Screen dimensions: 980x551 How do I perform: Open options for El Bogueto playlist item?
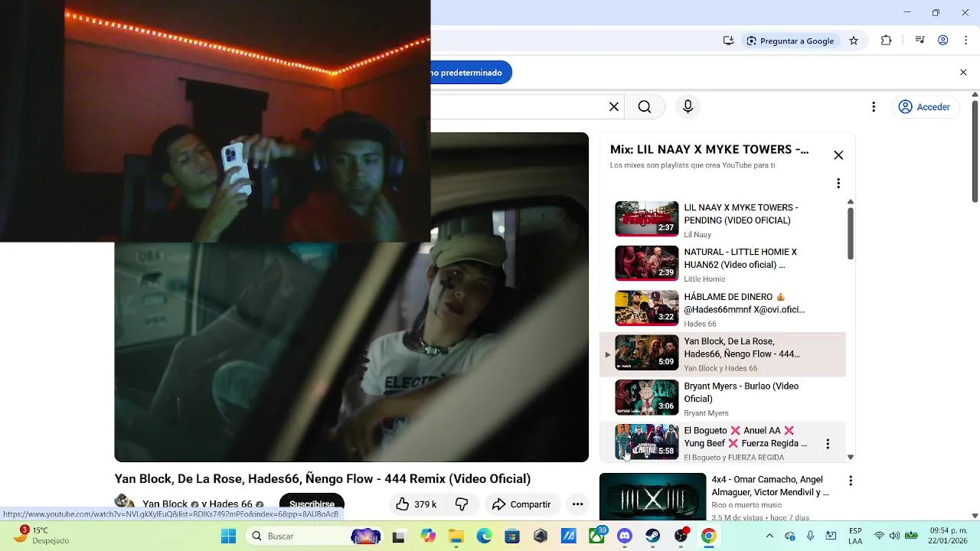[x=828, y=444]
